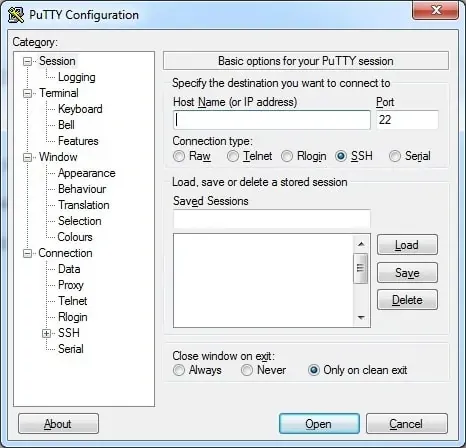466x448 pixels.
Task: Focus the Host Name input field
Action: [x=272, y=120]
